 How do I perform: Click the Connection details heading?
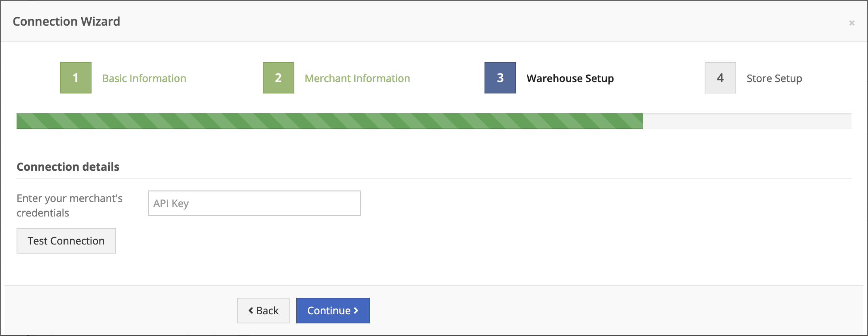click(68, 167)
